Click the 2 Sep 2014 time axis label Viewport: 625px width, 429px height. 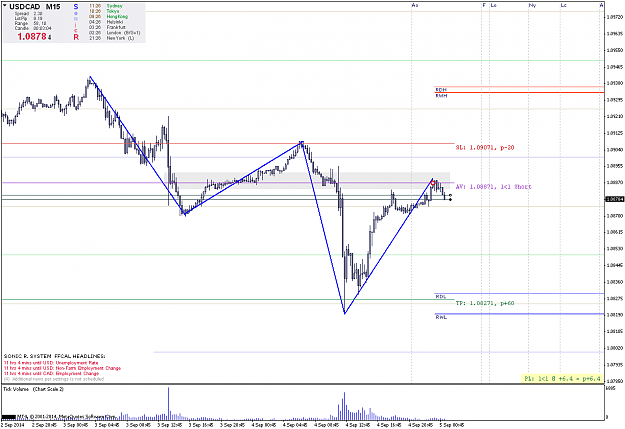13,425
